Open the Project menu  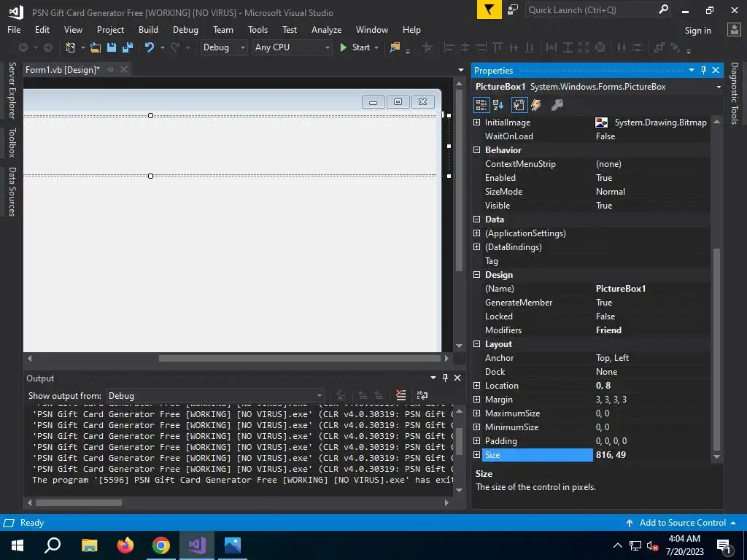point(110,29)
